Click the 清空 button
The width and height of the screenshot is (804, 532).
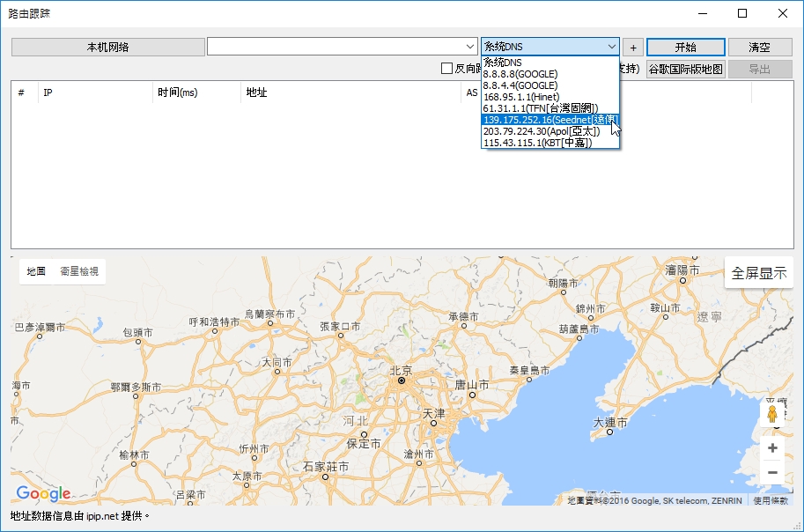tap(759, 48)
